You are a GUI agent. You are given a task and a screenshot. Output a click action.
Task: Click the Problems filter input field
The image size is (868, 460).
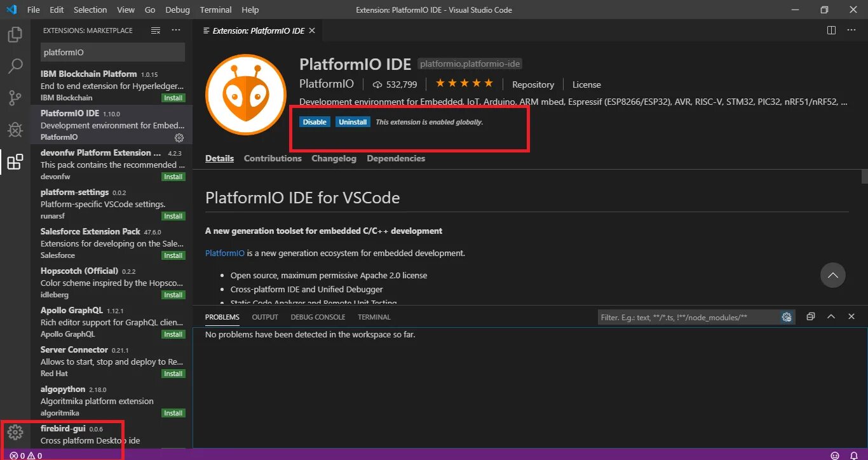(x=686, y=316)
